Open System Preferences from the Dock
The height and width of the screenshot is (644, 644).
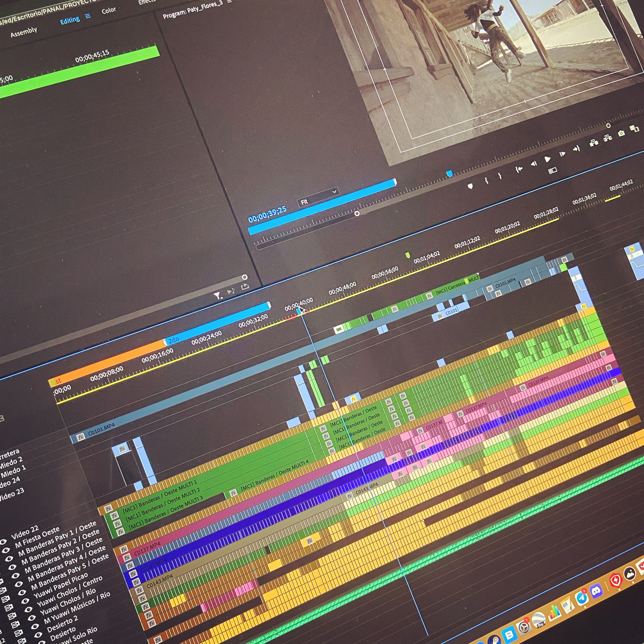coord(524,627)
